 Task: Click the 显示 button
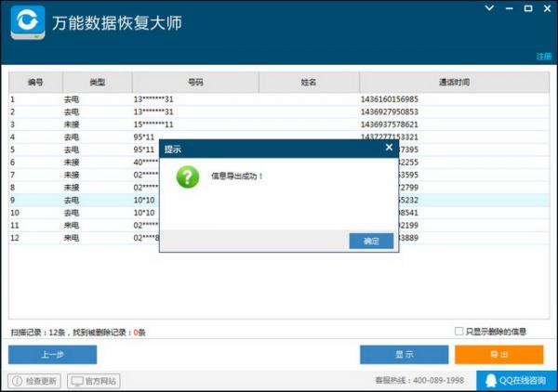pyautogui.click(x=404, y=354)
